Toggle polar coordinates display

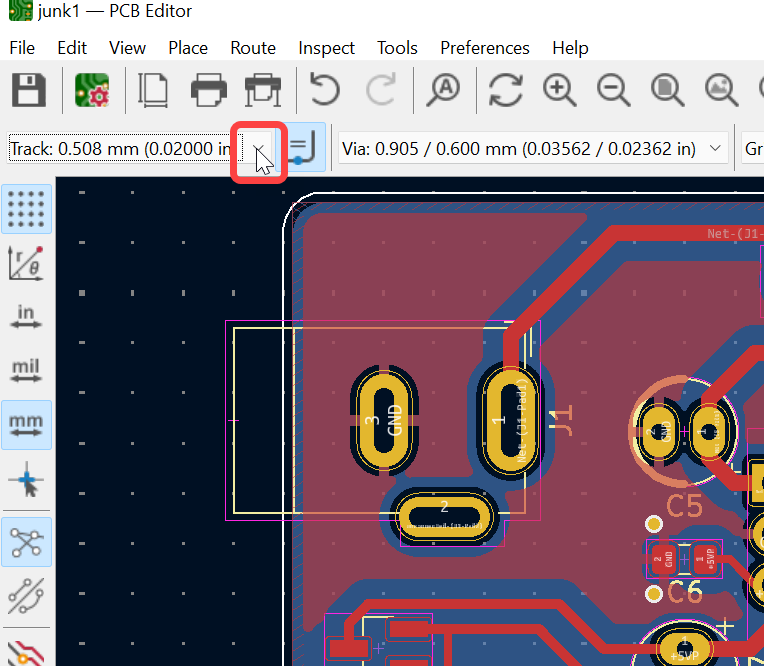pos(25,263)
